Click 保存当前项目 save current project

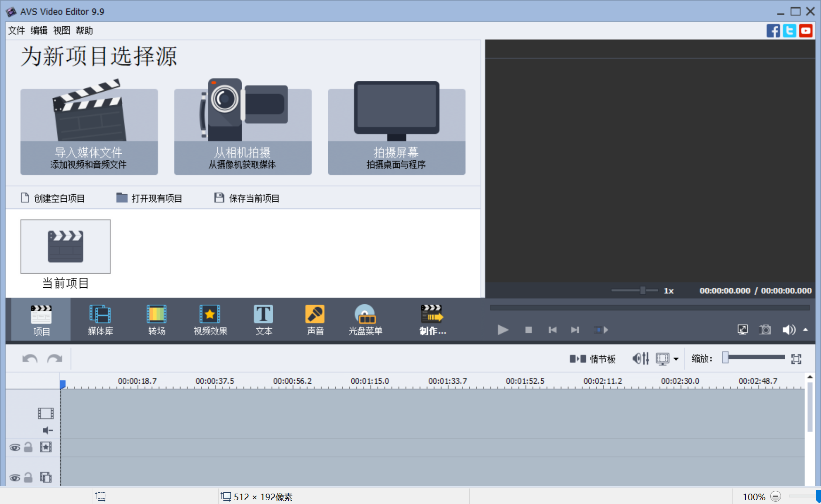tap(247, 198)
